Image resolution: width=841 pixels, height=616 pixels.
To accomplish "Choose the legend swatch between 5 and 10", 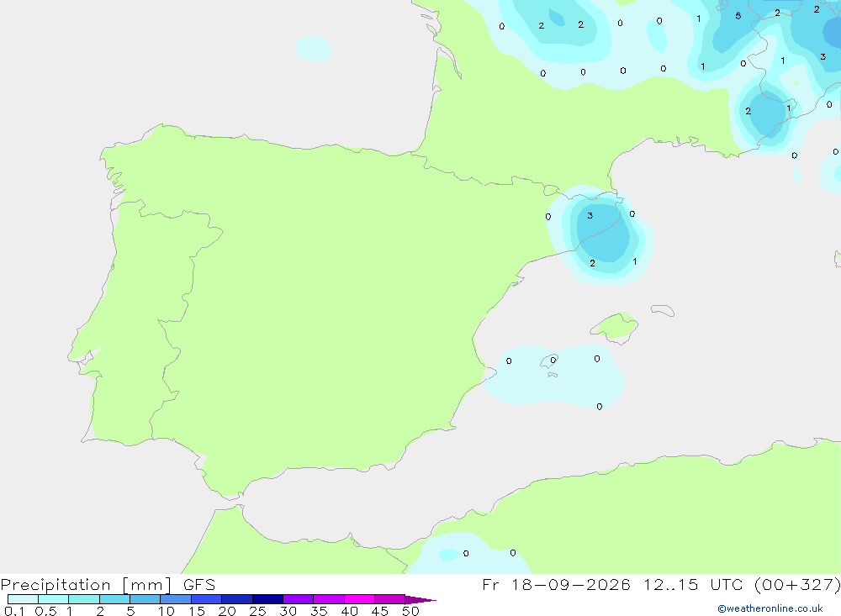I will 145,599.
